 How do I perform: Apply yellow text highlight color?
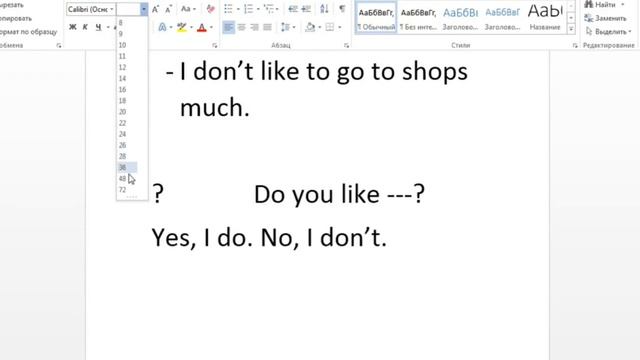(182, 27)
